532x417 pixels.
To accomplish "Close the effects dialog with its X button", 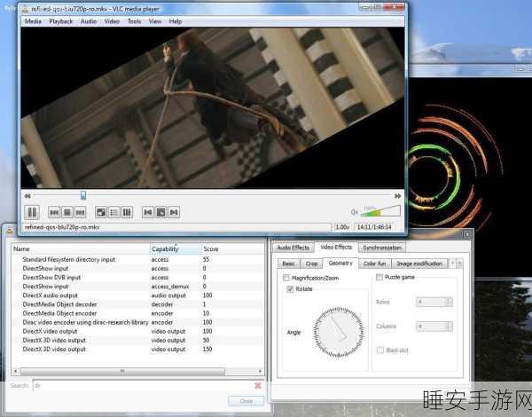I will [x=467, y=234].
